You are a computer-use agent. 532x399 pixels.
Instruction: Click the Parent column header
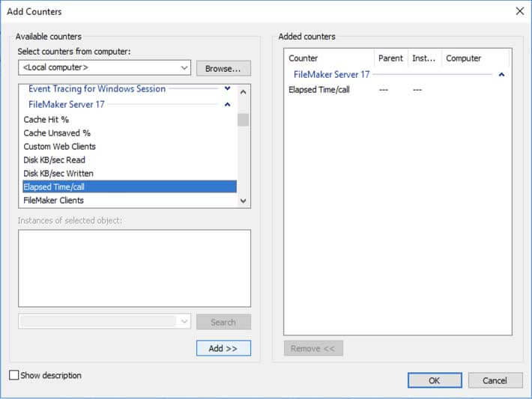pyautogui.click(x=391, y=58)
